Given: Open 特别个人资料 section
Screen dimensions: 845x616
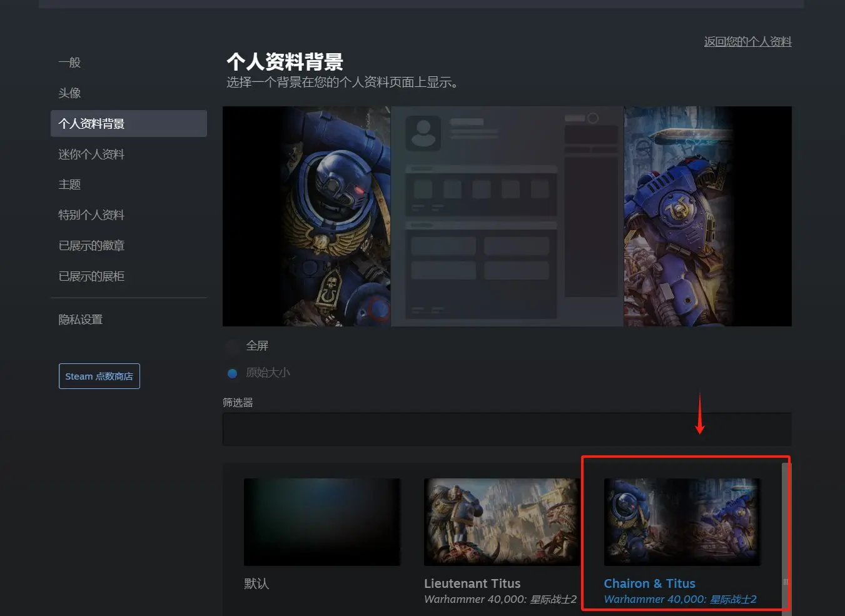Looking at the screenshot, I should (x=91, y=215).
